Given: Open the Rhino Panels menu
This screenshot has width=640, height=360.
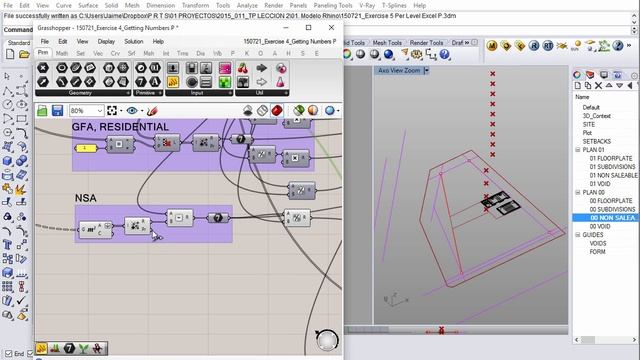Looking at the screenshot, I should (298, 5).
